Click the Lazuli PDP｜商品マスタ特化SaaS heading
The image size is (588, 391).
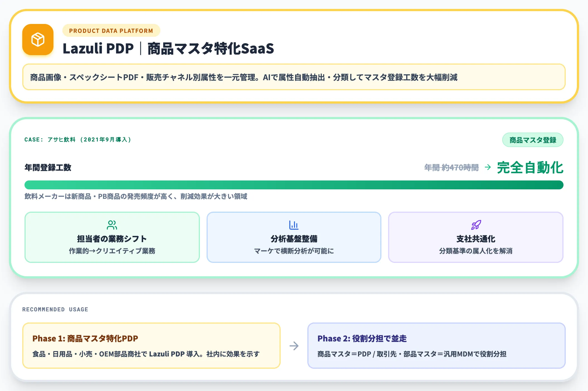168,48
